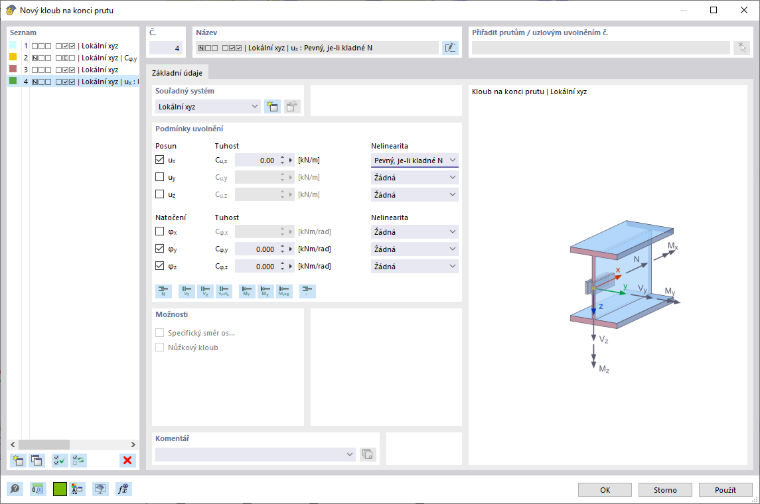Select hinge 1 in the list
760x504 pixels.
point(73,46)
